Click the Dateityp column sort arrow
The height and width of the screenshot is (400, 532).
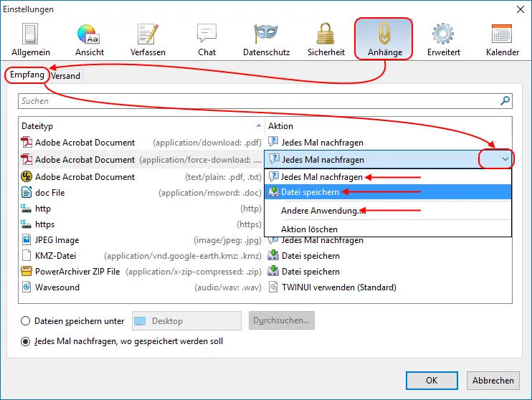(259, 126)
